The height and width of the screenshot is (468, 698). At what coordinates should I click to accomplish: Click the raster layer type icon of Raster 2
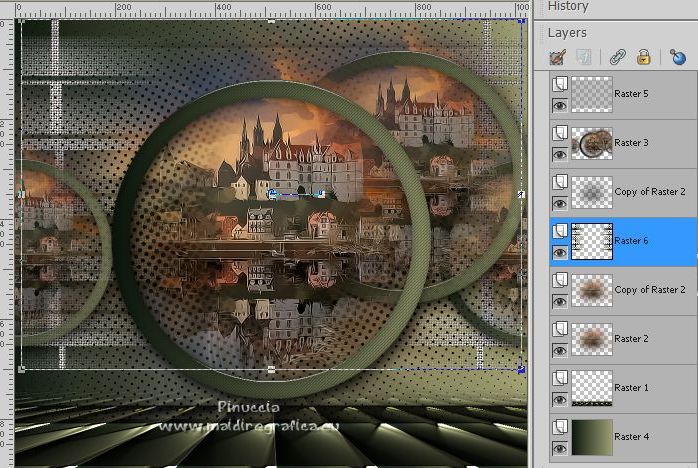(560, 329)
